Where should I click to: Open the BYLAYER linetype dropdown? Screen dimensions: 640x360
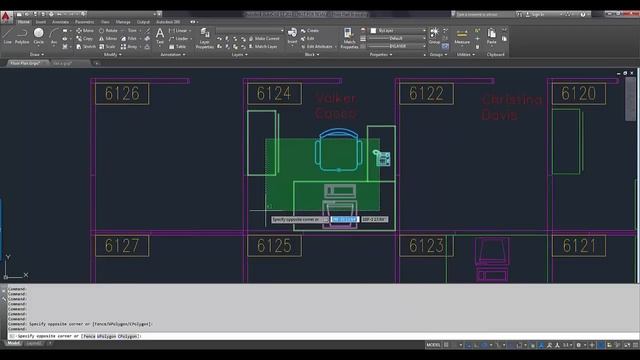pyautogui.click(x=398, y=46)
